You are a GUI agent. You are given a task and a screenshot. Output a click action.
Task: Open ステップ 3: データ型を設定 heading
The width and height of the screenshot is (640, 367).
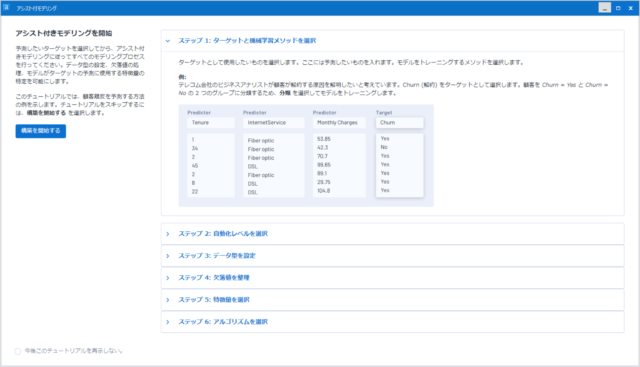pyautogui.click(x=217, y=256)
